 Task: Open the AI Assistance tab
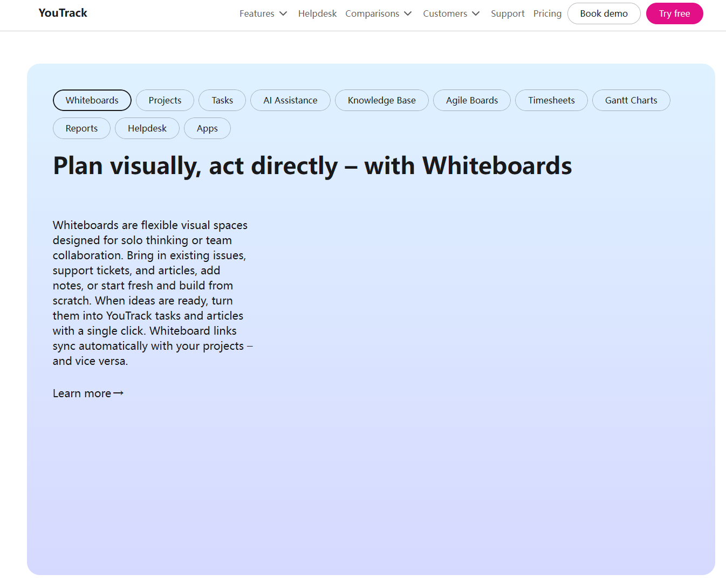click(290, 100)
